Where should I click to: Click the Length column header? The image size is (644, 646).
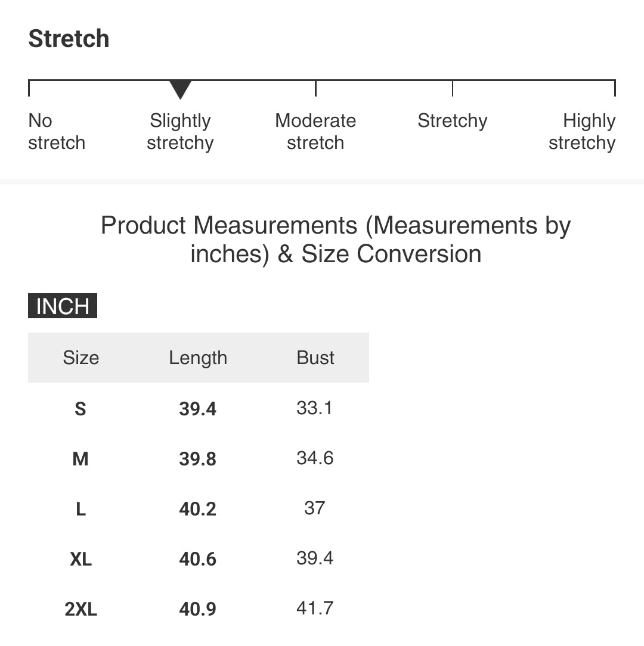click(198, 358)
